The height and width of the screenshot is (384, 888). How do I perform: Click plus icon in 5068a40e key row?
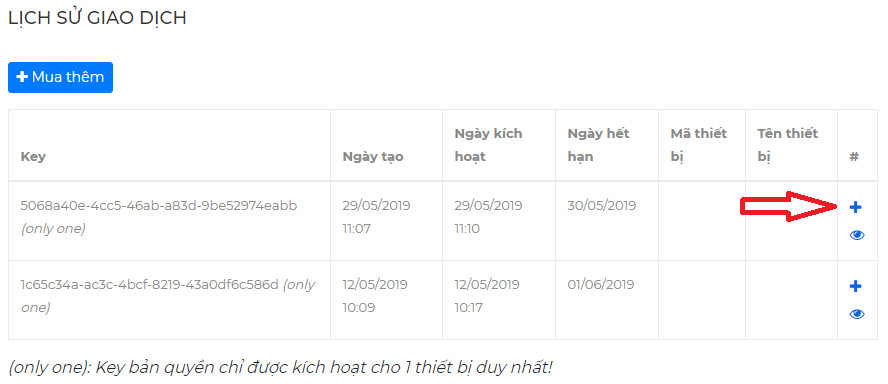pyautogui.click(x=855, y=207)
